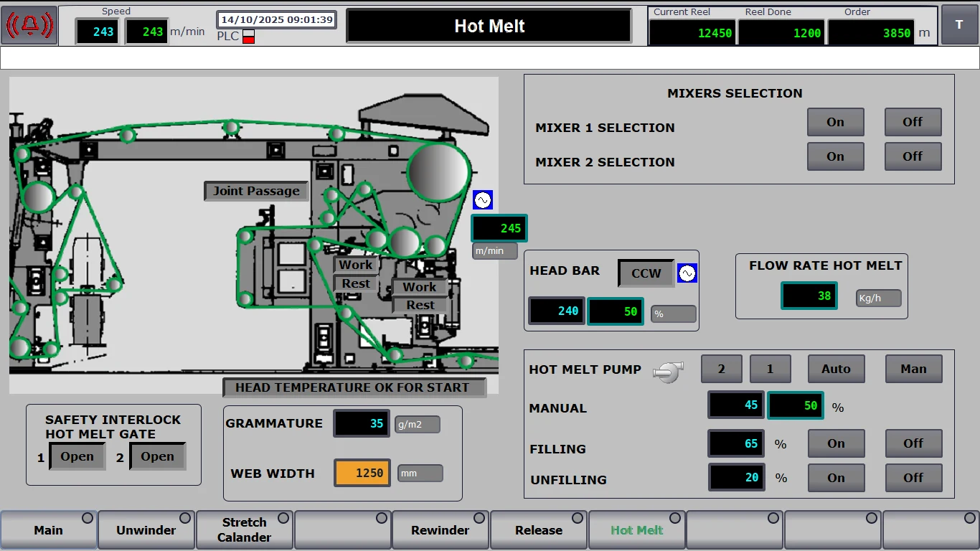Screen dimensions: 980x551
Task: Turn Mixer 1 selection On
Action: click(836, 122)
